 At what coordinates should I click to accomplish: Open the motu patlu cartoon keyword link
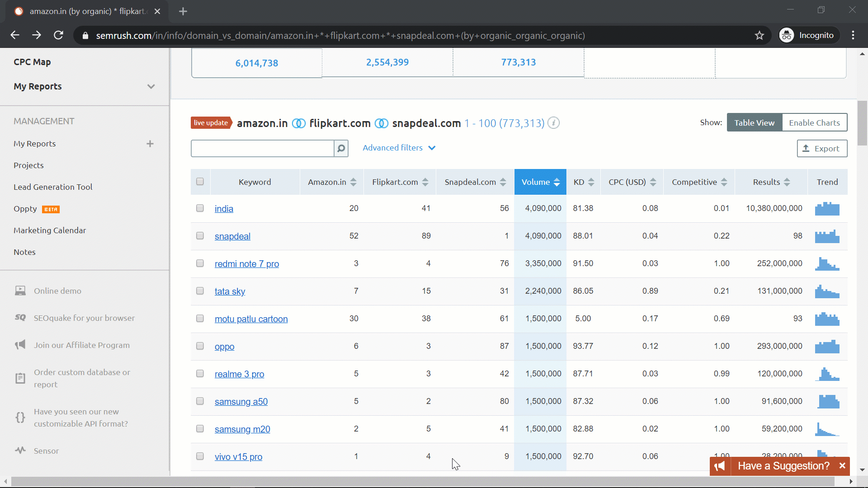coord(251,319)
